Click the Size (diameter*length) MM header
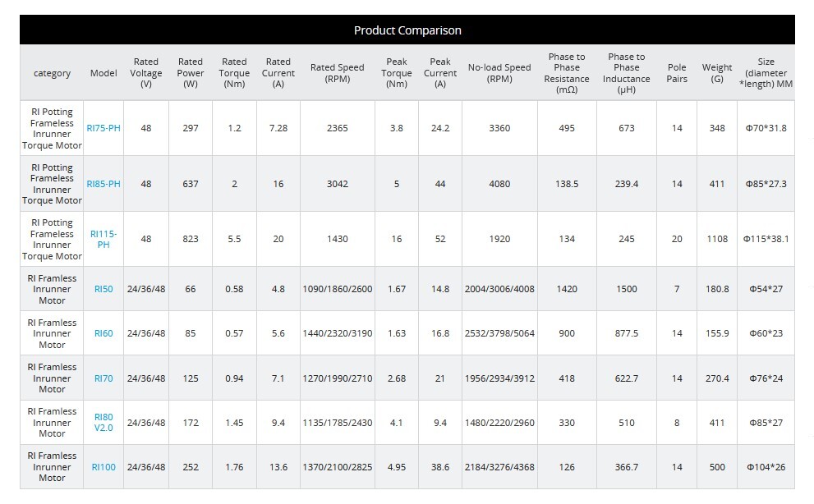 click(x=766, y=73)
